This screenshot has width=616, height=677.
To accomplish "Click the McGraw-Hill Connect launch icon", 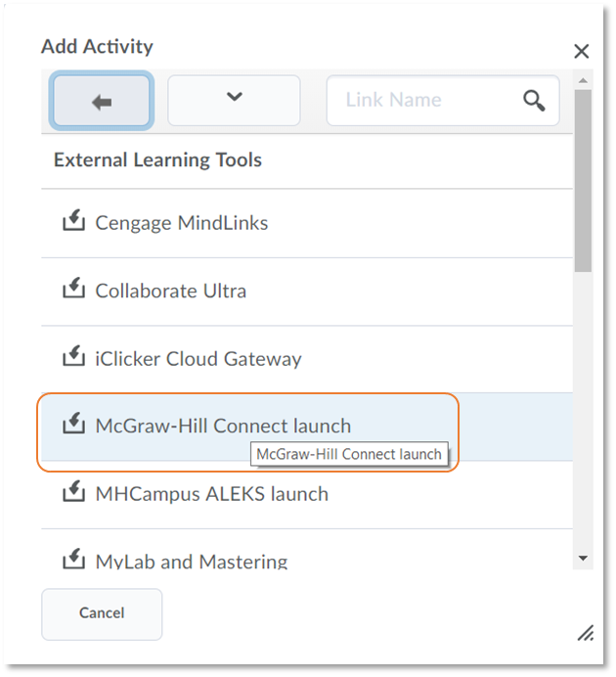I will tap(73, 424).
